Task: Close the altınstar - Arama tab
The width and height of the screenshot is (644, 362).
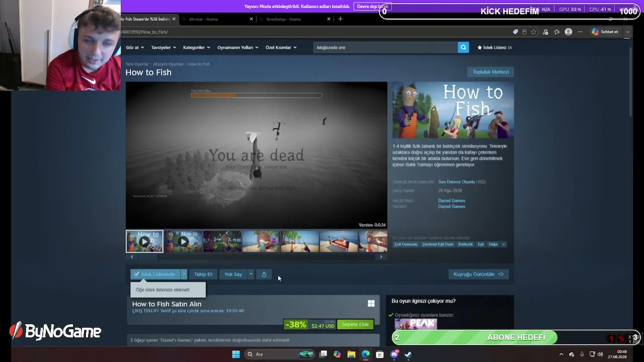Action: tap(252, 19)
